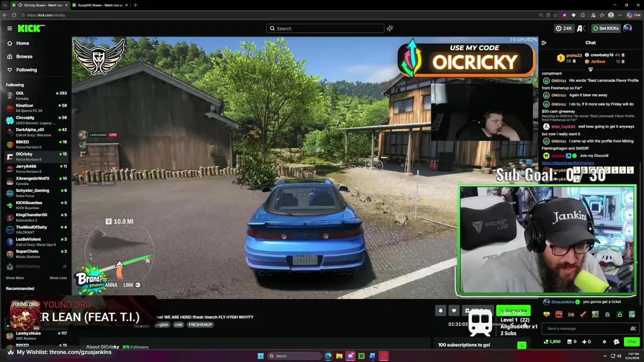Screen dimensions: 644x362
Task: Open browser Settings and more menu
Action: tap(620, 15)
